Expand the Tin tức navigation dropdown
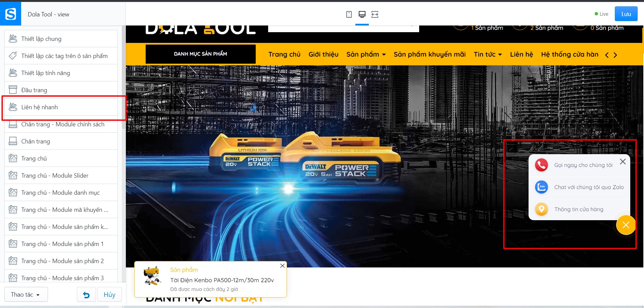 pos(488,54)
